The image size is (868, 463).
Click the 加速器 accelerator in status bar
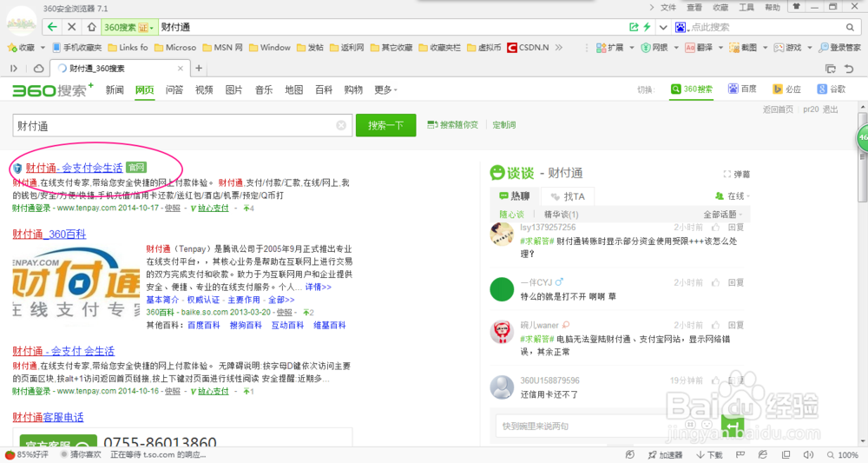tap(666, 454)
